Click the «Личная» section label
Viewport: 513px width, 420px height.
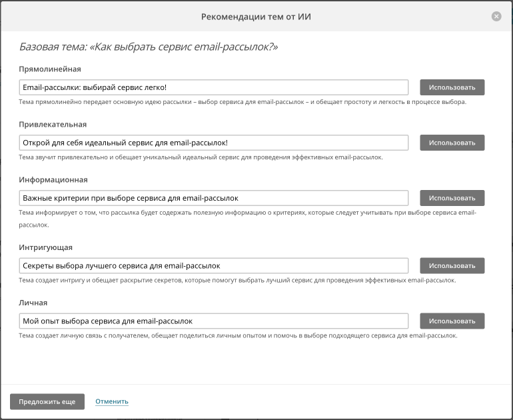(33, 303)
